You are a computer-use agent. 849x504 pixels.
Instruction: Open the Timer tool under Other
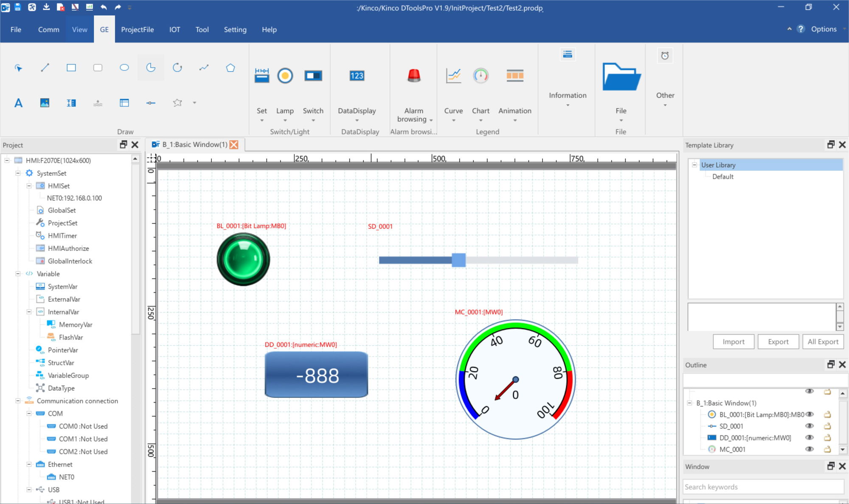pyautogui.click(x=665, y=56)
